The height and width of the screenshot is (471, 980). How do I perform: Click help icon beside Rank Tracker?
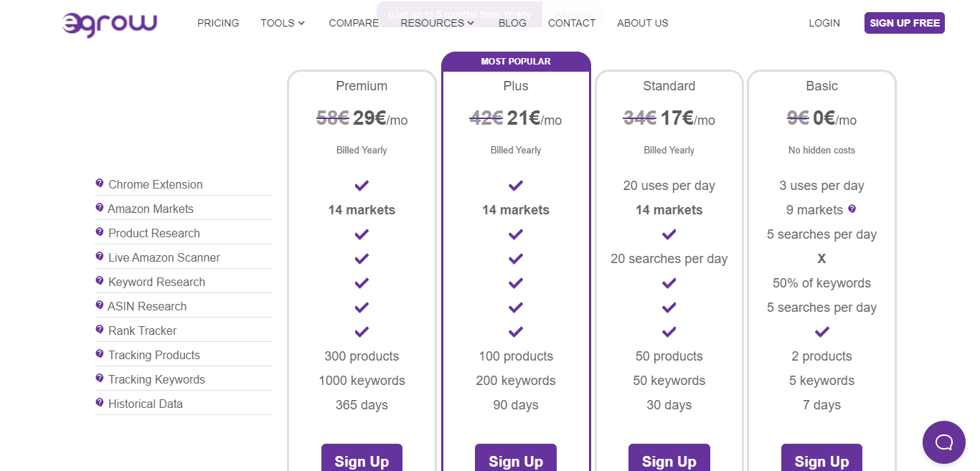(x=100, y=330)
